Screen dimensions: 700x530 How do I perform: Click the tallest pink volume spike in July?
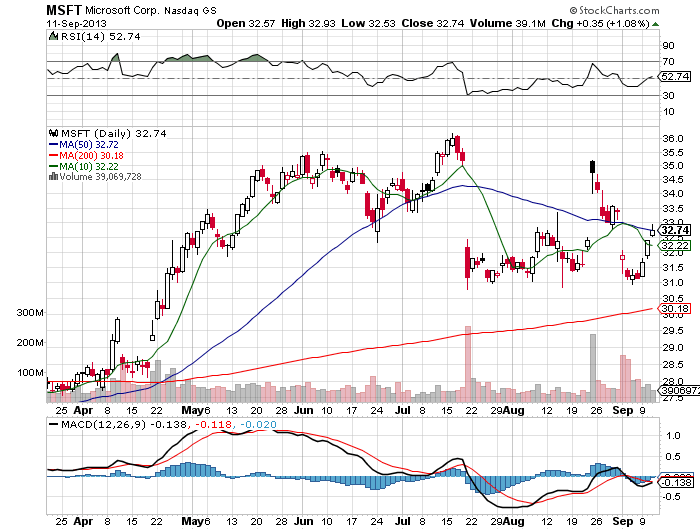coord(468,364)
